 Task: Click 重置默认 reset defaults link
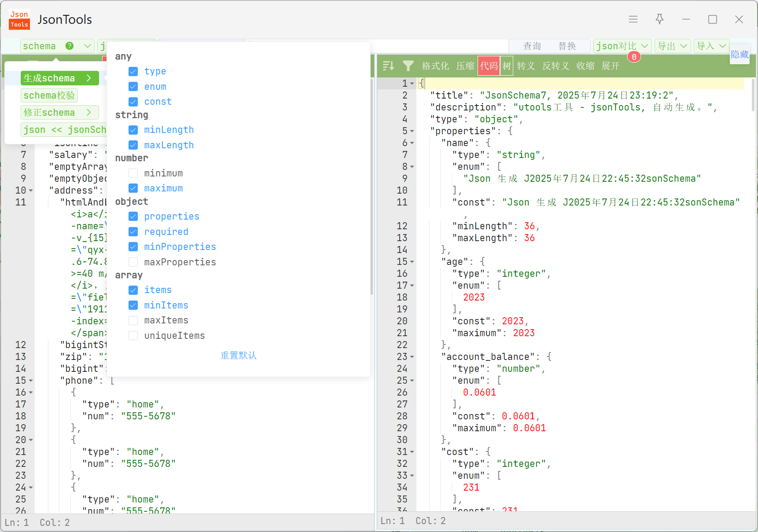238,355
